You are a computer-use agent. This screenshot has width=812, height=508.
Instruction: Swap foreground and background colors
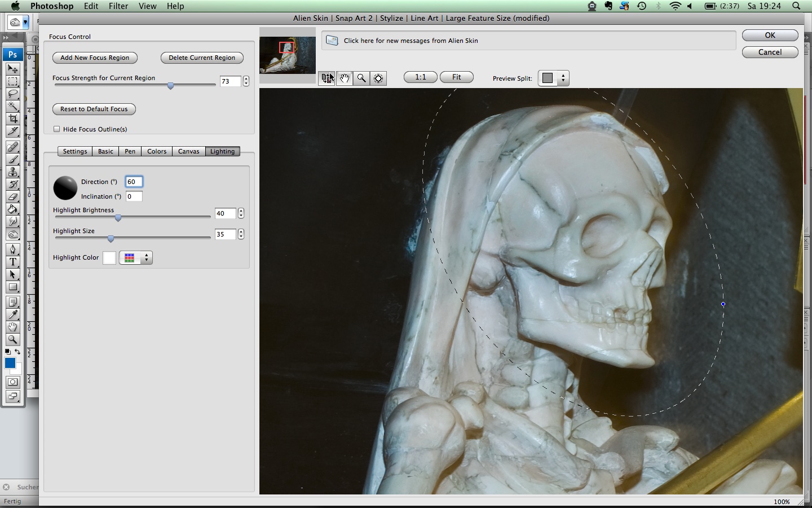17,352
